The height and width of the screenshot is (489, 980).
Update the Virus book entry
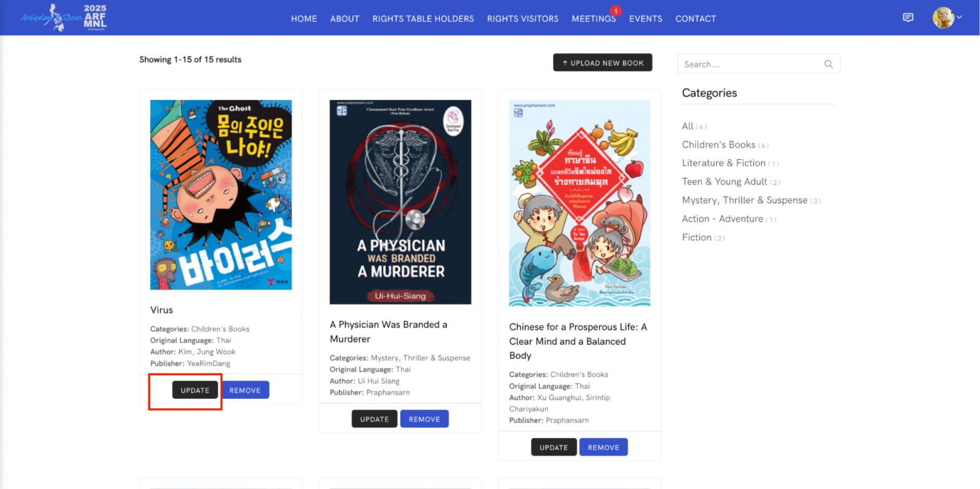tap(195, 390)
